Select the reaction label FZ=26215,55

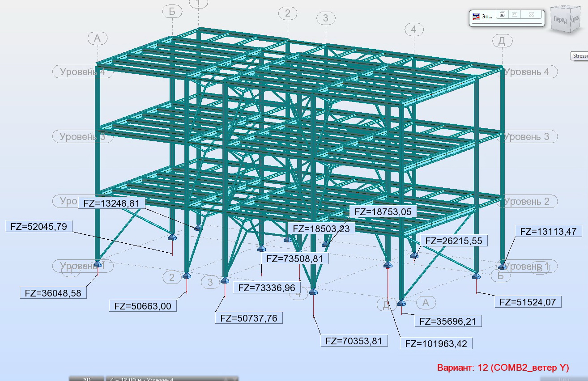click(x=454, y=241)
